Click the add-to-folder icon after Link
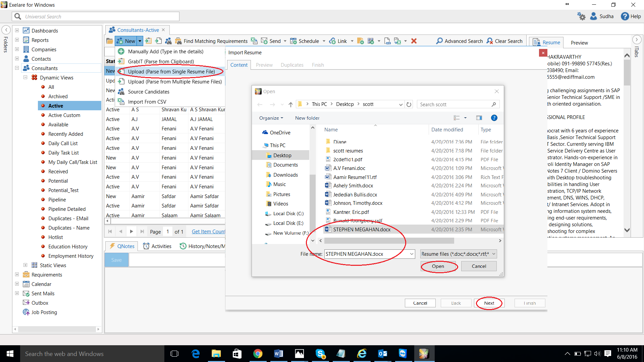Viewport: 644px width, 362px height. [361, 41]
